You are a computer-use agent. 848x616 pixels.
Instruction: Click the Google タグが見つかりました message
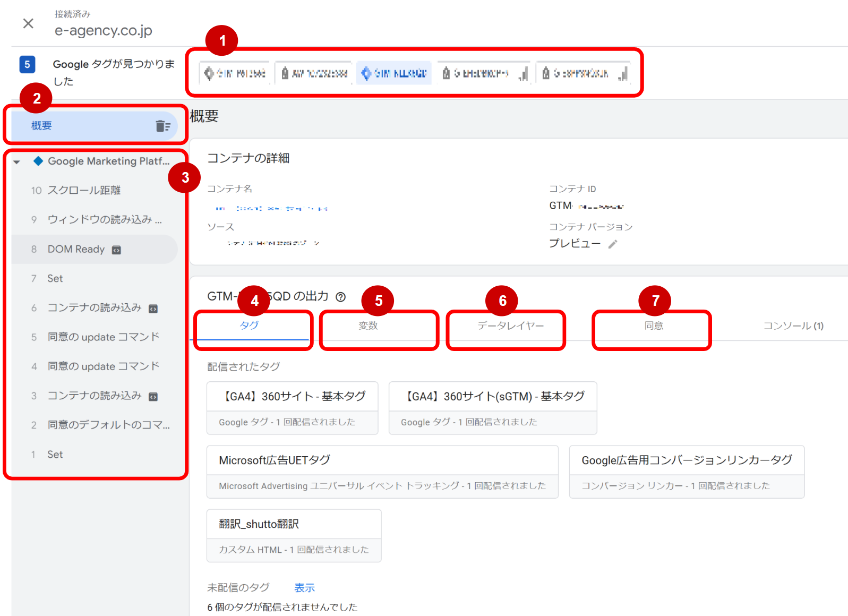pos(114,73)
